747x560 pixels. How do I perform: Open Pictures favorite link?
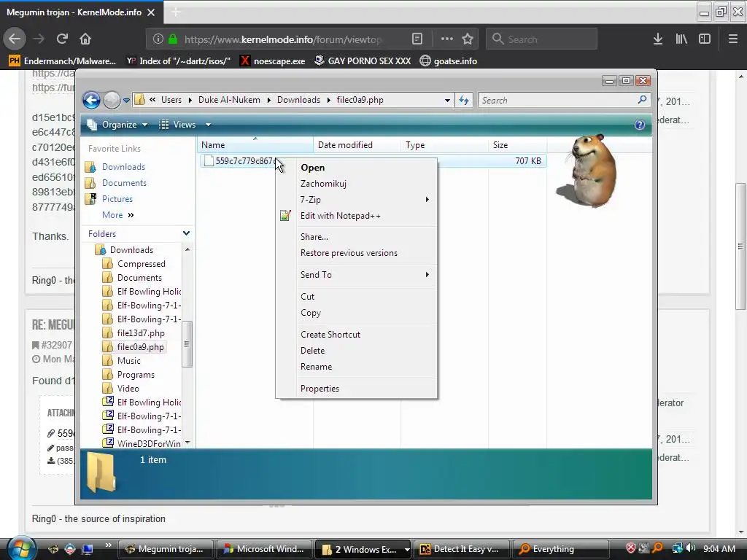point(117,199)
